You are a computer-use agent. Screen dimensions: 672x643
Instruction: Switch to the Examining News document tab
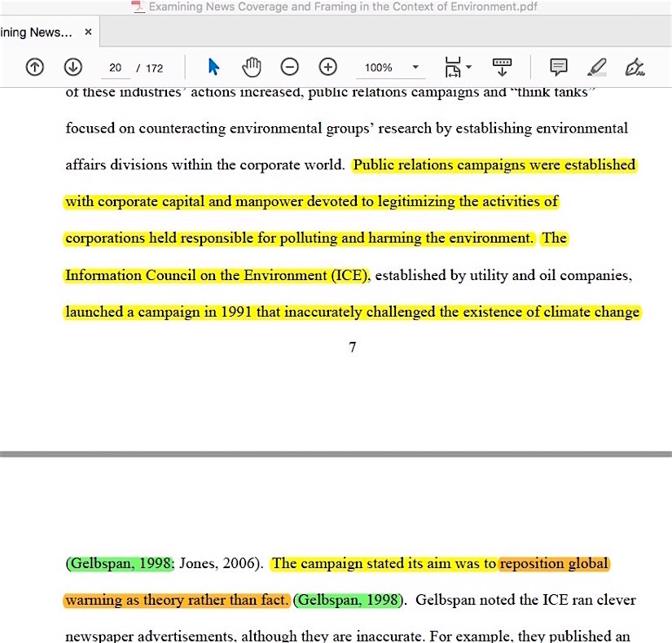click(x=37, y=33)
